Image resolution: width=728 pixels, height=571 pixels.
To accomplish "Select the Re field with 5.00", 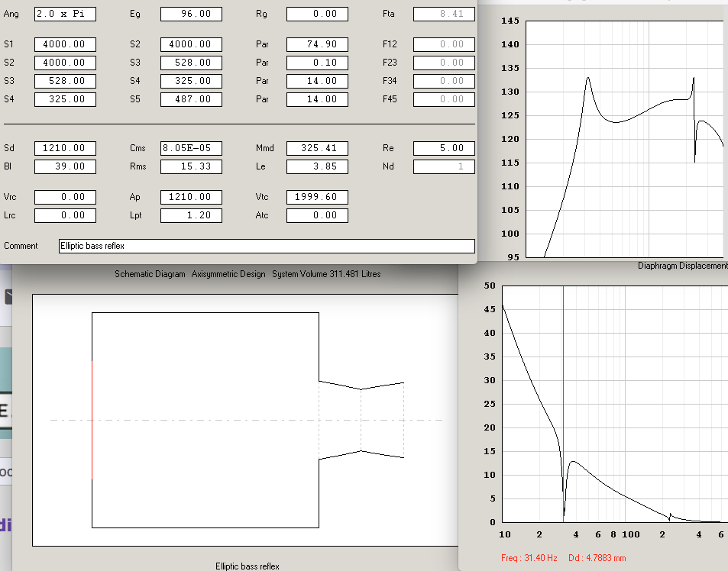I will tap(444, 148).
